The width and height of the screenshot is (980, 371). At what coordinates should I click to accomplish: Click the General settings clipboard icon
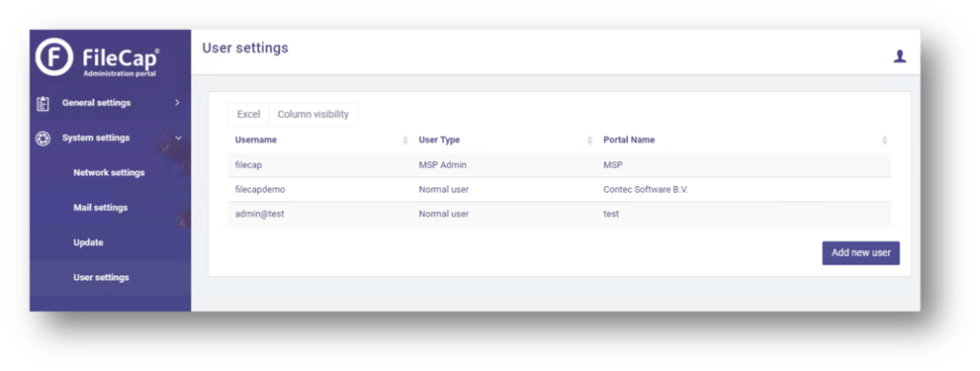[x=42, y=104]
